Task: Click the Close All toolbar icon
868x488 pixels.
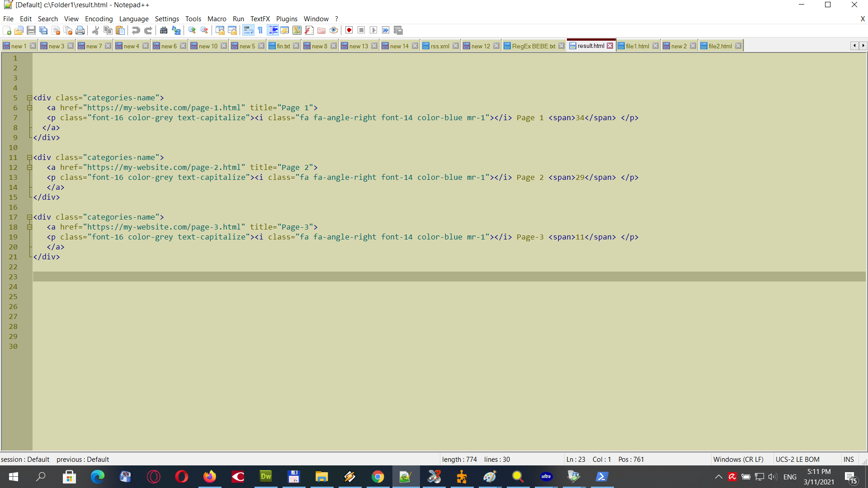Action: point(68,30)
